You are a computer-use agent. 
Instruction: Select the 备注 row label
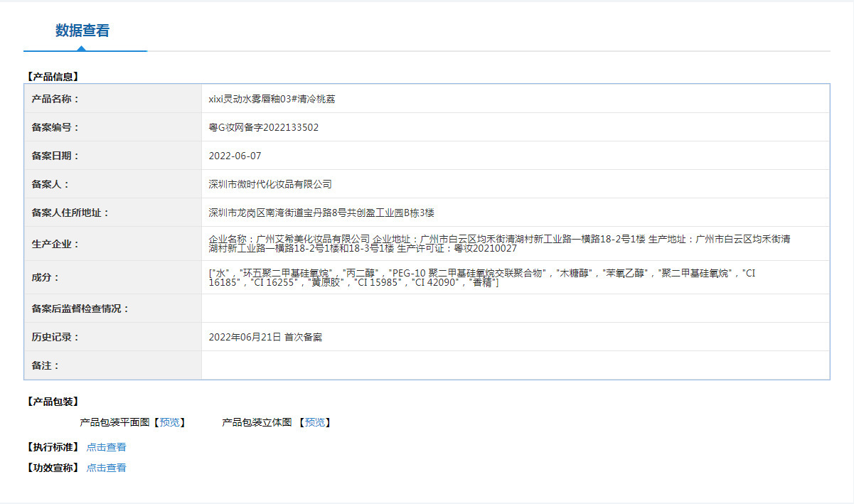[46, 365]
